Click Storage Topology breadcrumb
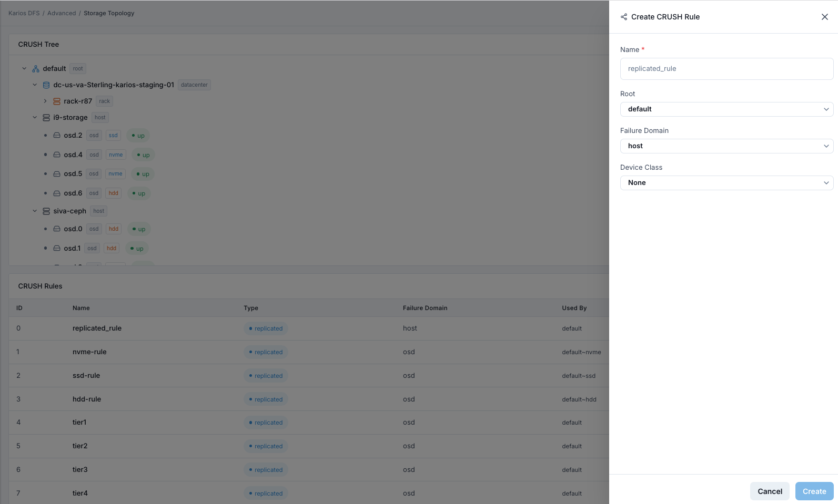The width and height of the screenshot is (838, 504). (109, 13)
